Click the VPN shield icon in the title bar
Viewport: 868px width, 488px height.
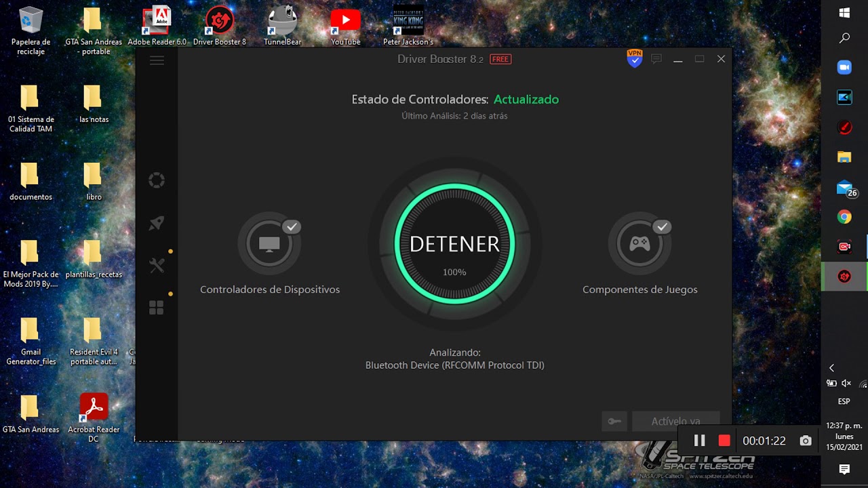pyautogui.click(x=635, y=59)
